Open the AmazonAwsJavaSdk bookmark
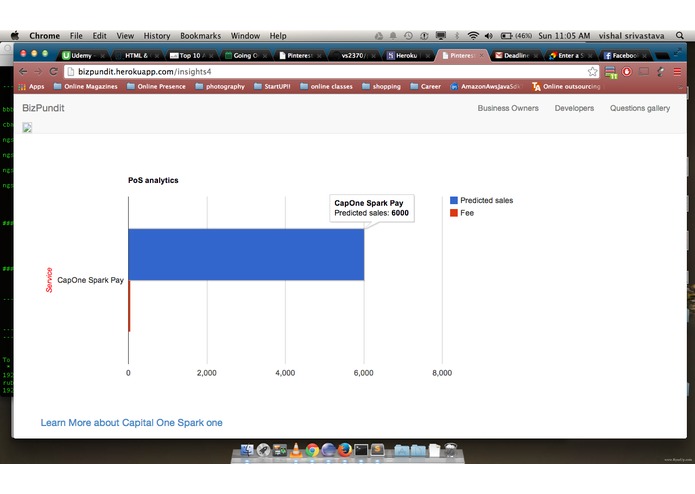The width and height of the screenshot is (695, 494). tap(486, 86)
